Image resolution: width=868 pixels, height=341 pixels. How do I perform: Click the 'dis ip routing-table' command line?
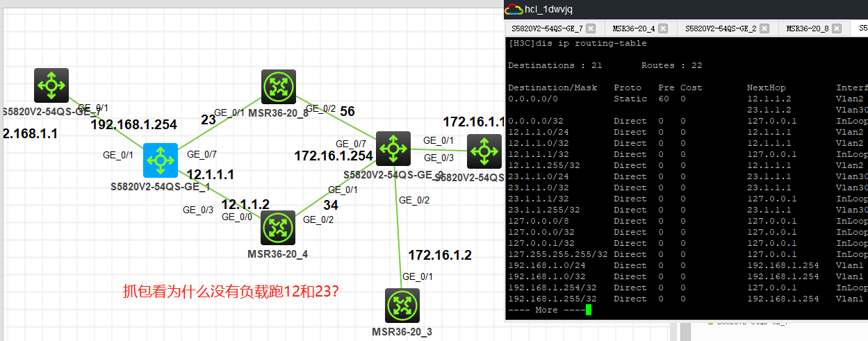[x=578, y=43]
